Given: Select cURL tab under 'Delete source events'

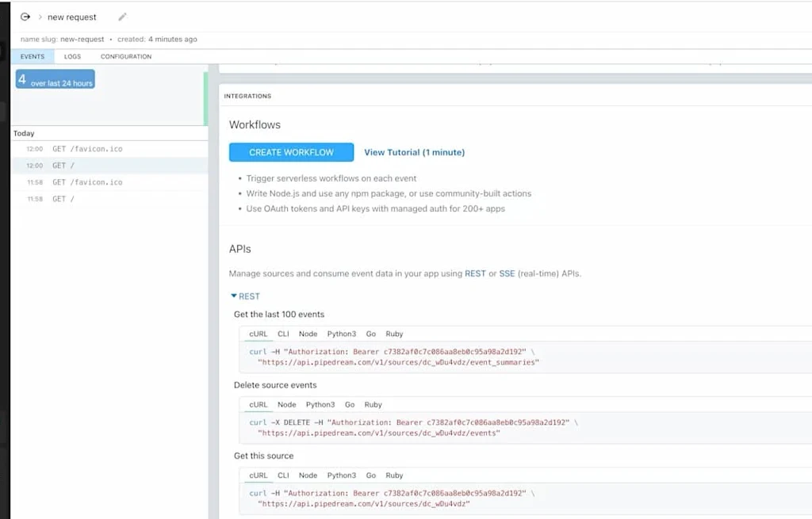Looking at the screenshot, I should pyautogui.click(x=258, y=404).
